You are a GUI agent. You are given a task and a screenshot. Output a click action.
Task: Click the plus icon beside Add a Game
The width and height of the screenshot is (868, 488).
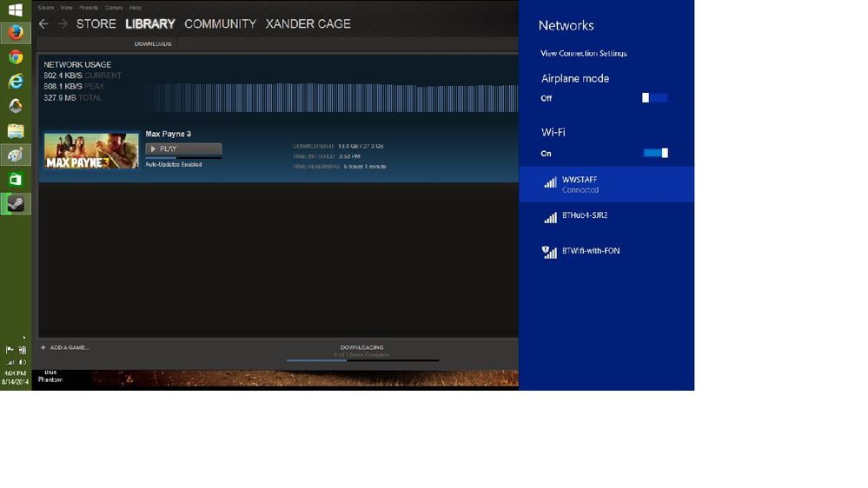pyautogui.click(x=43, y=347)
